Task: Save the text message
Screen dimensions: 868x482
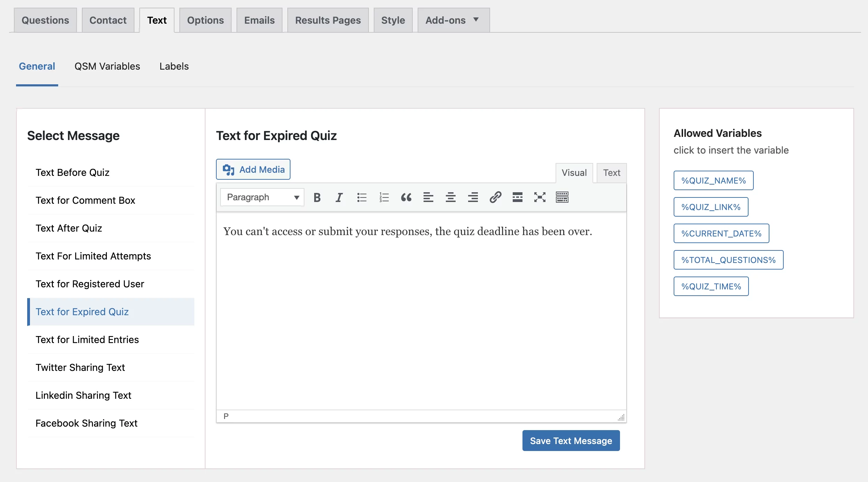Action: tap(571, 441)
